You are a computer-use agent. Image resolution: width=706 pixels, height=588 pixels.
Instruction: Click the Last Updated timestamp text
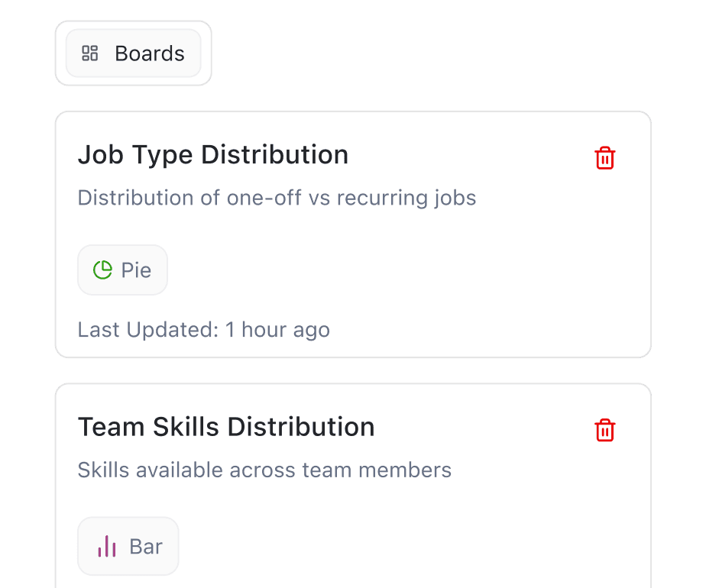203,329
